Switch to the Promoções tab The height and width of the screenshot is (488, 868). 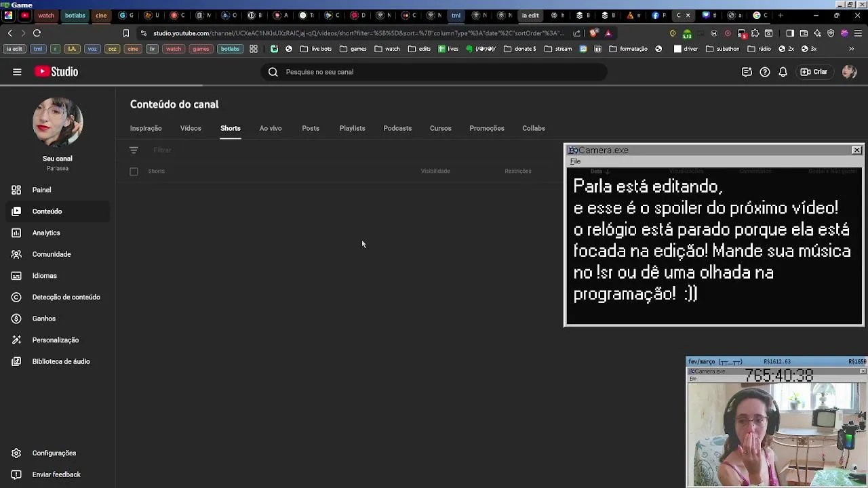click(x=487, y=128)
